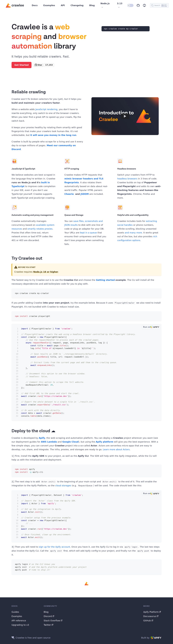
Task: Play the Introduction to Crawlee video
Action: (x=125, y=116)
